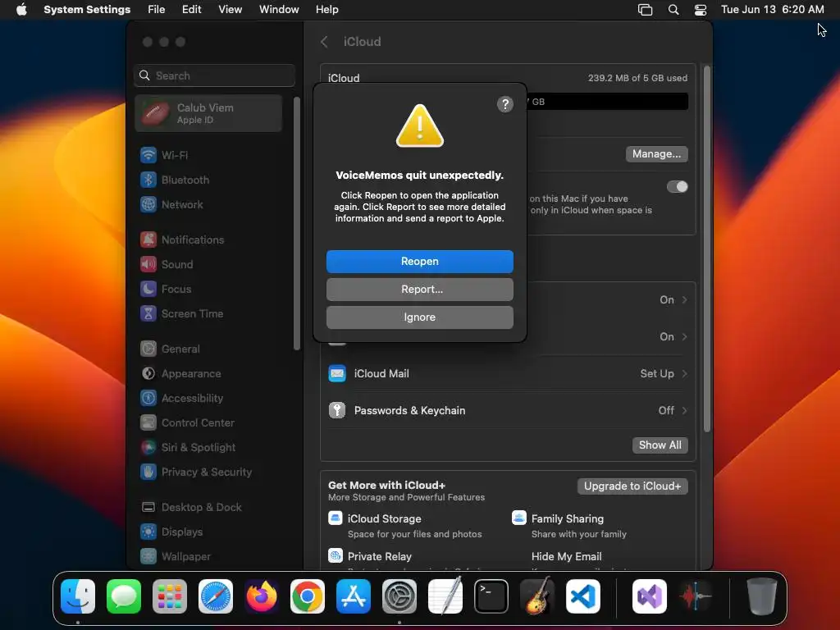The image size is (840, 630).
Task: Open the System Settings menu
Action: 87,10
